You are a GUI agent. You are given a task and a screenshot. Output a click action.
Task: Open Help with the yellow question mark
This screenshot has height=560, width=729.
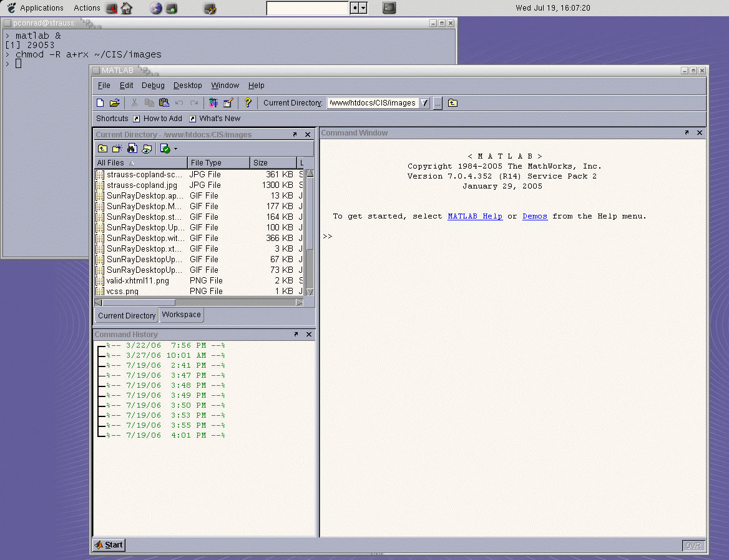[248, 103]
